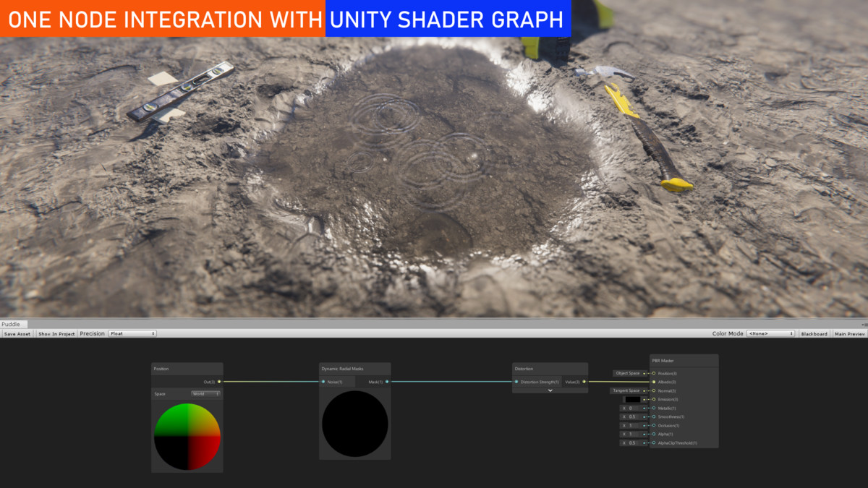Click the Alpha(1) input port

click(653, 434)
